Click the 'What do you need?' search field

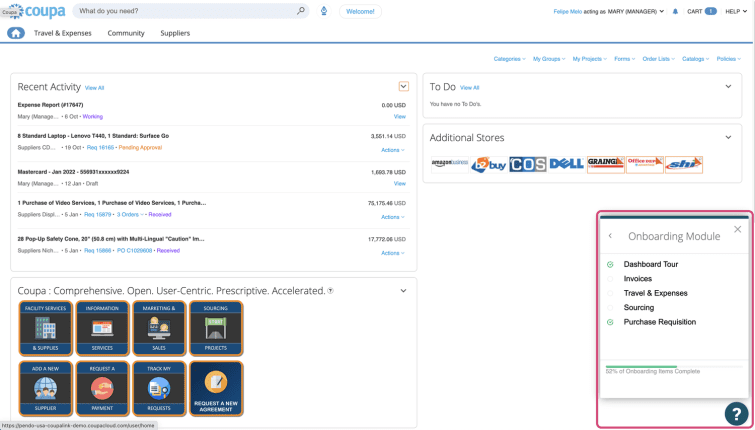click(x=191, y=11)
